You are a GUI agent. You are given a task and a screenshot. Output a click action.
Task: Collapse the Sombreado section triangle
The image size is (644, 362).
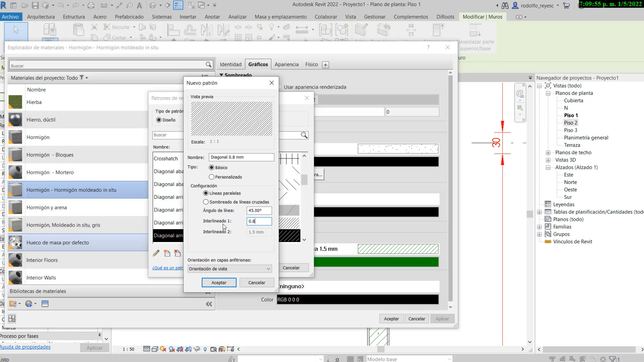[x=221, y=75]
